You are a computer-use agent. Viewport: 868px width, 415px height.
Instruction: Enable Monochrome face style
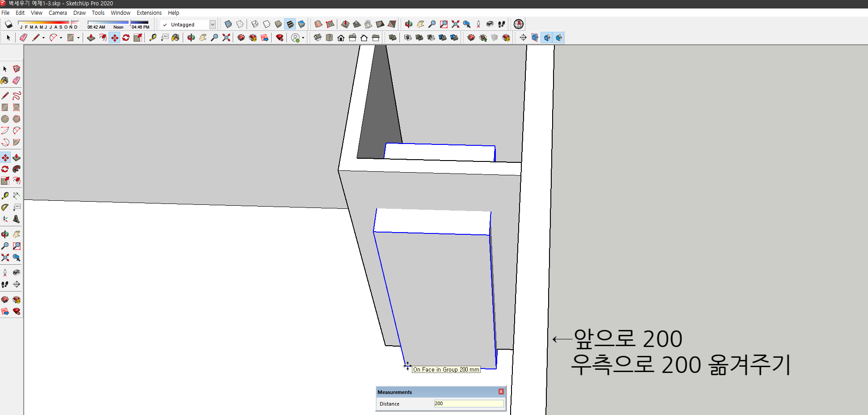coord(302,24)
